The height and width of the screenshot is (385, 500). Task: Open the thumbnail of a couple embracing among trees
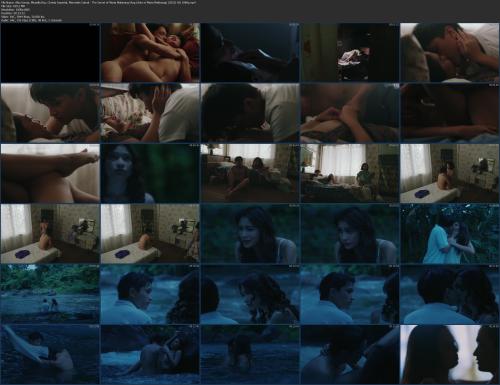(x=450, y=234)
